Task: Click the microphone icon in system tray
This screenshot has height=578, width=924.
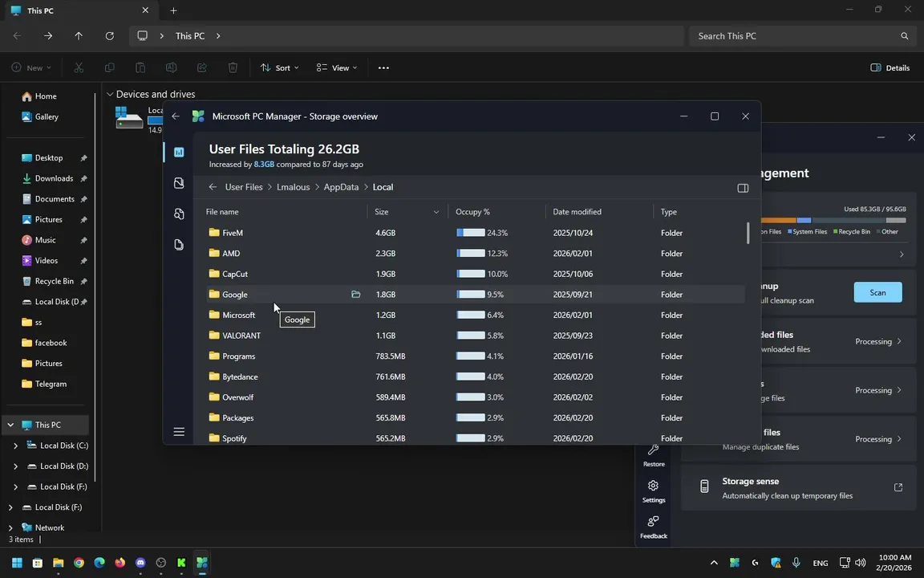Action: pos(796,563)
